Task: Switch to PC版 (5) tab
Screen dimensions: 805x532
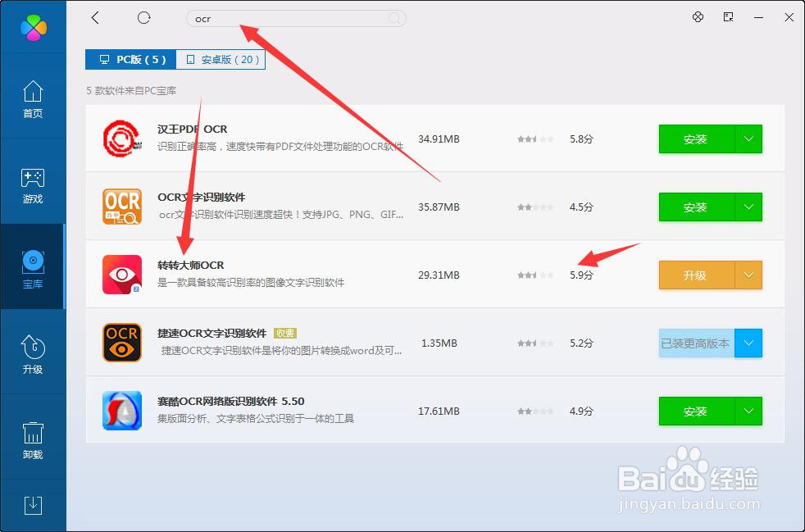Action: (x=131, y=60)
